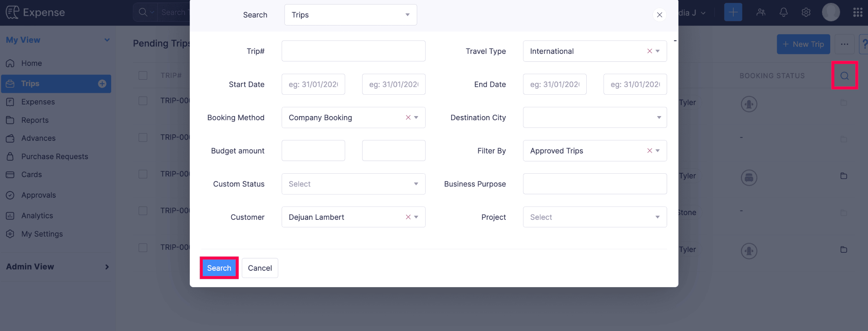Clear the Travel Type International selection

[x=650, y=51]
